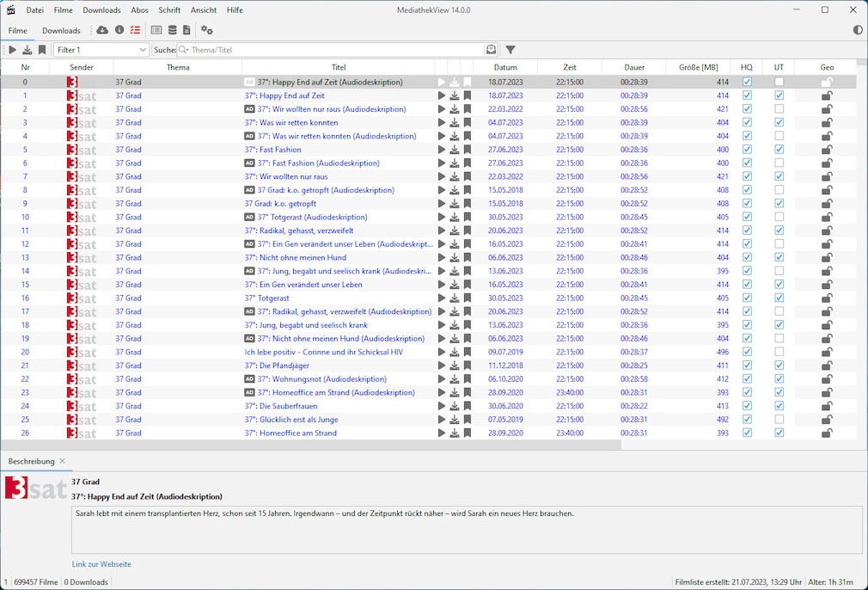Open the film list information icon
The width and height of the screenshot is (868, 590).
pyautogui.click(x=119, y=30)
